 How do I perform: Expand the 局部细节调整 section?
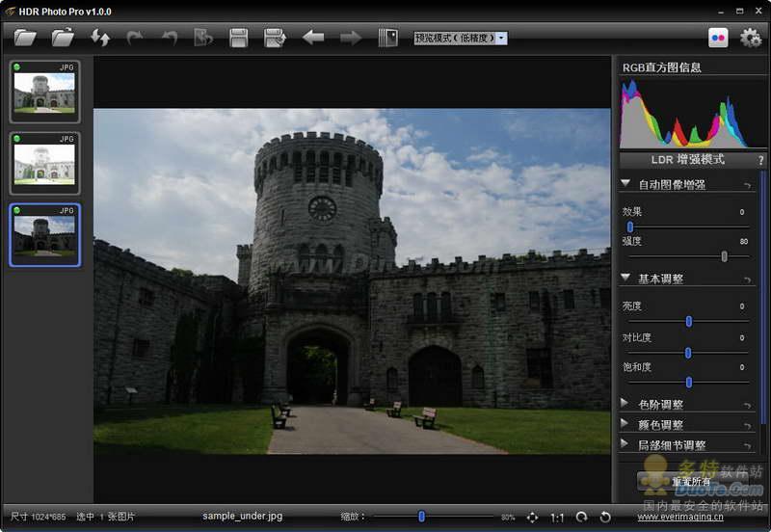tap(625, 444)
